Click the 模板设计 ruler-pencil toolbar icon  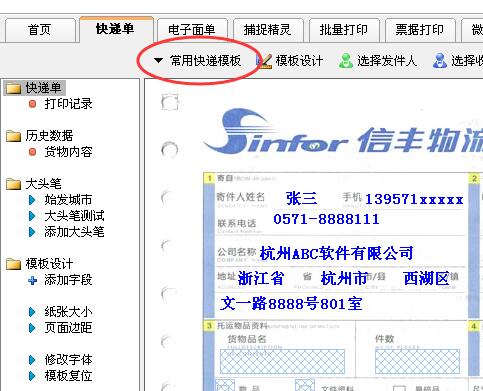[264, 61]
